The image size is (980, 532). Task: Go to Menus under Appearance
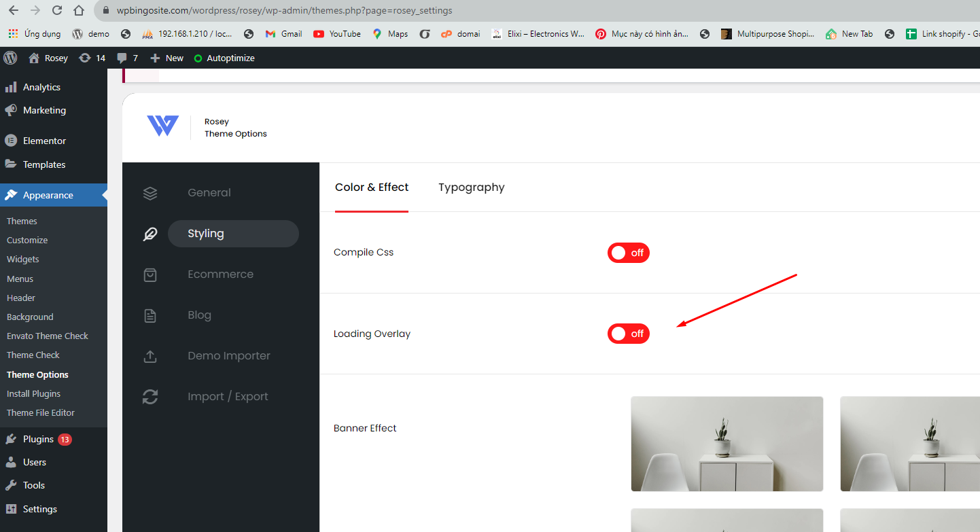20,279
